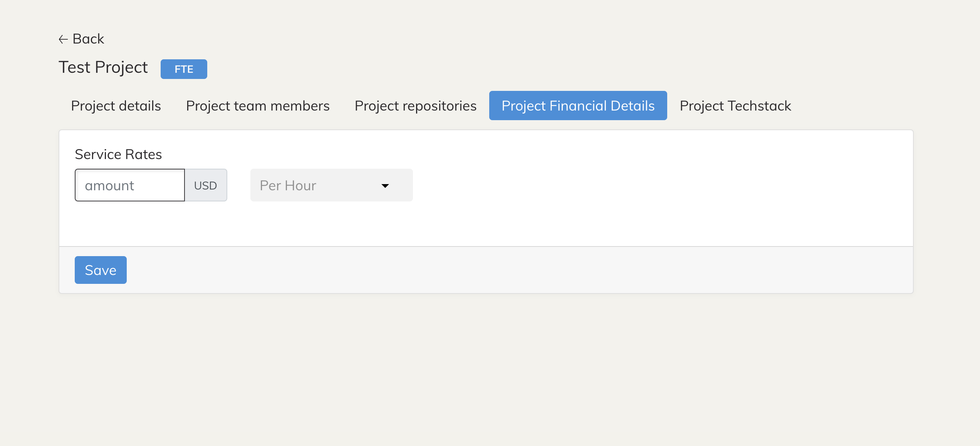
Task: Click the back arrow icon
Action: pos(64,39)
